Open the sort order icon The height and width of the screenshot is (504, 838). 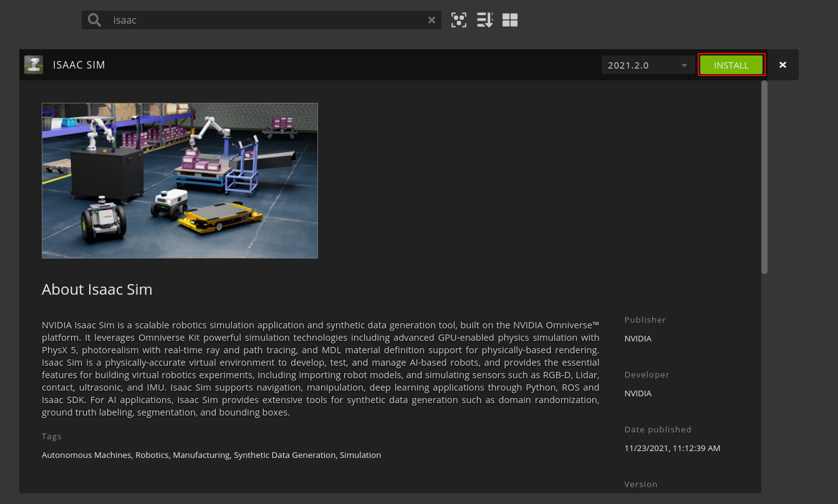coord(484,20)
